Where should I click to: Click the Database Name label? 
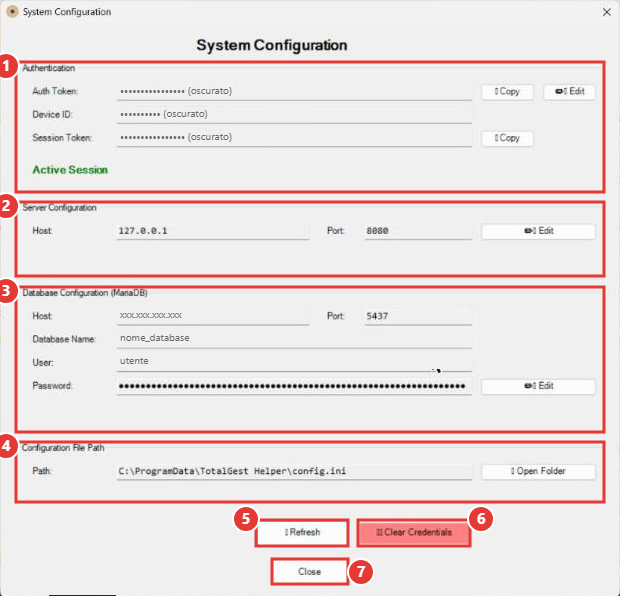64,339
